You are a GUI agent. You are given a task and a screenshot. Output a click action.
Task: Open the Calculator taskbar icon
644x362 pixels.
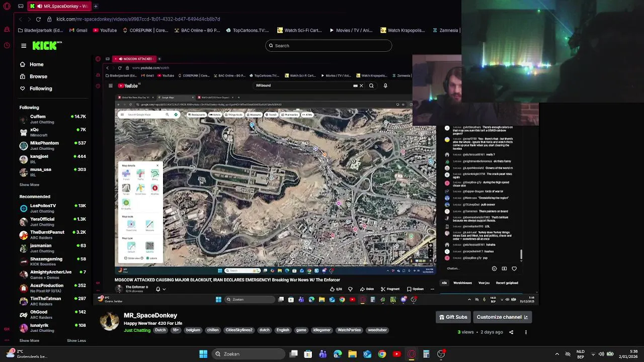click(426, 354)
